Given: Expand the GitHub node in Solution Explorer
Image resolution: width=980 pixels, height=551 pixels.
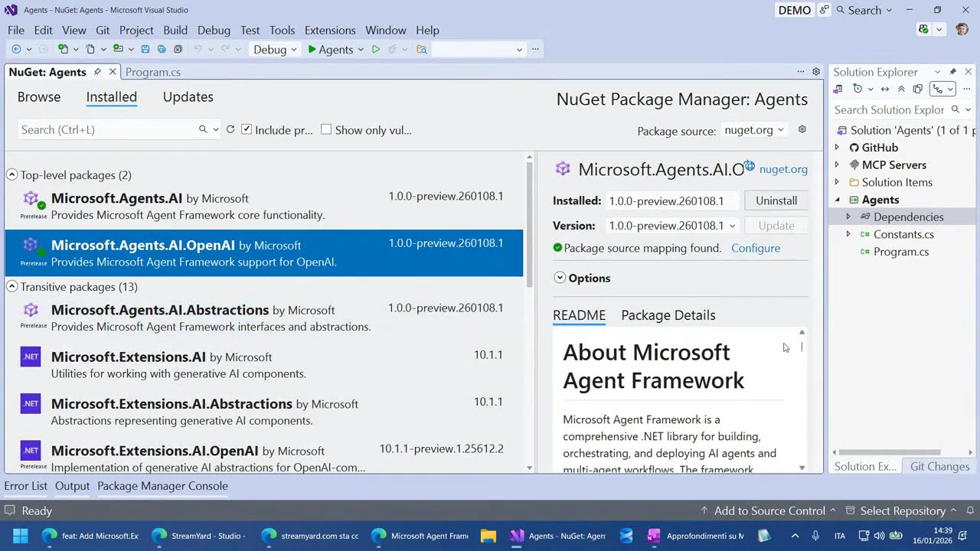Looking at the screenshot, I should [x=837, y=148].
